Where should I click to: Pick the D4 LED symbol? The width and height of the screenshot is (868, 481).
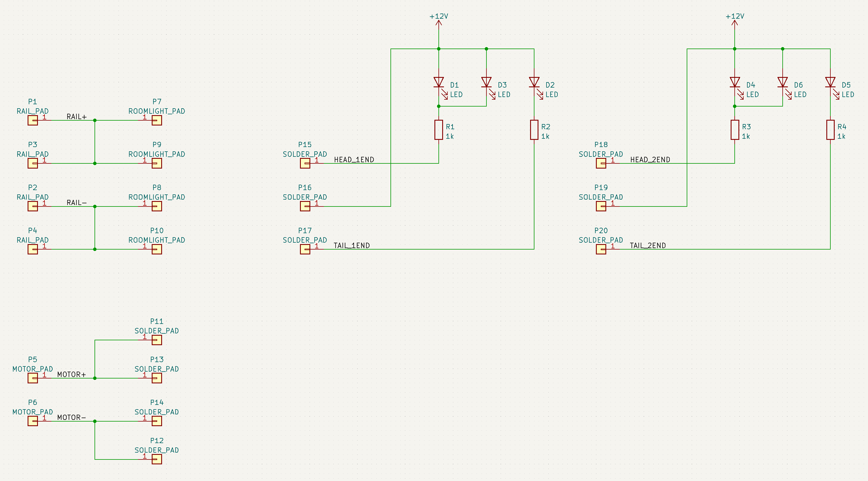click(735, 82)
